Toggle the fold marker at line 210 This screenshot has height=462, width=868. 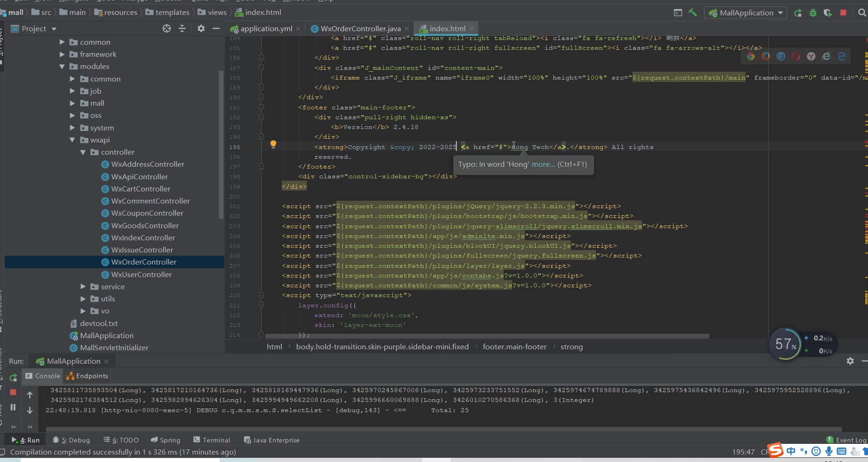click(x=261, y=295)
